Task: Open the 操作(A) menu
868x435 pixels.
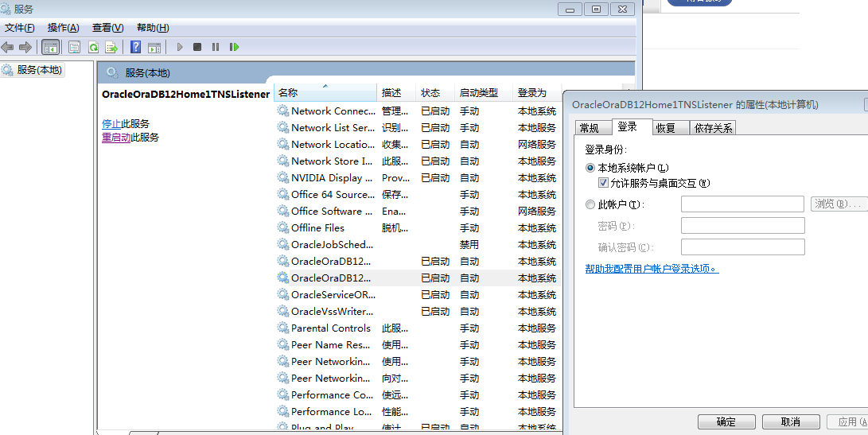Action: coord(63,28)
